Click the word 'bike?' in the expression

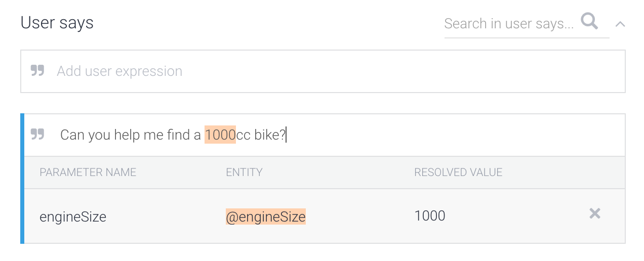[270, 135]
